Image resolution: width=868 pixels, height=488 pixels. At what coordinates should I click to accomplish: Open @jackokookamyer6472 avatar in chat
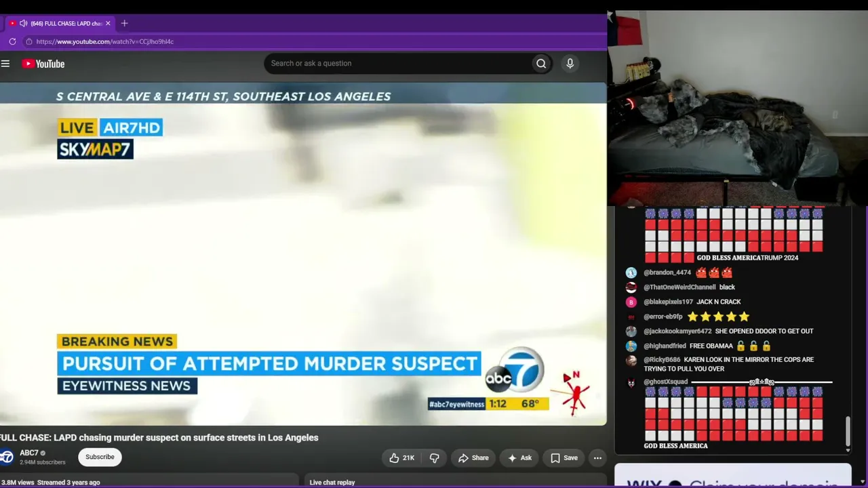[631, 331]
